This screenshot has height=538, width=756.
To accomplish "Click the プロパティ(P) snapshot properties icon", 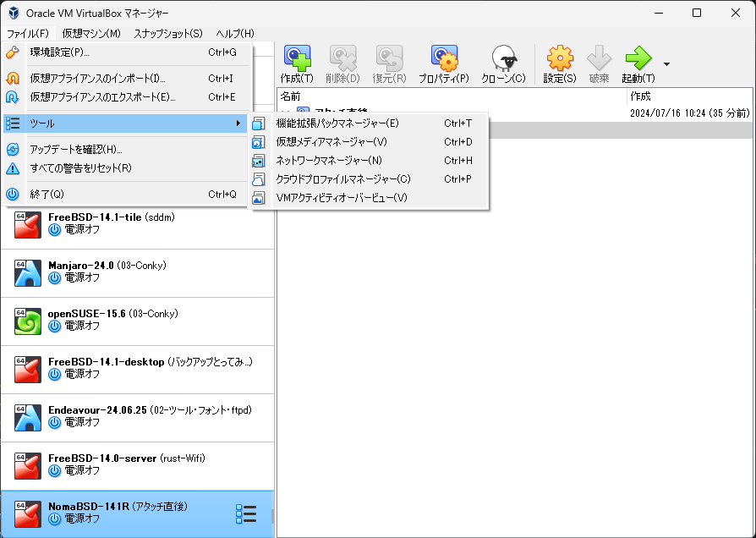I will [444, 58].
